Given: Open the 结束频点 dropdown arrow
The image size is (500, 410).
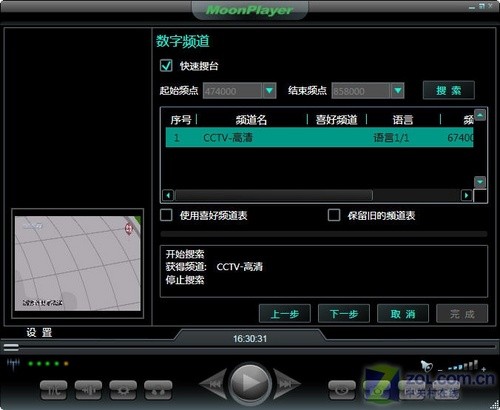Looking at the screenshot, I should 397,90.
